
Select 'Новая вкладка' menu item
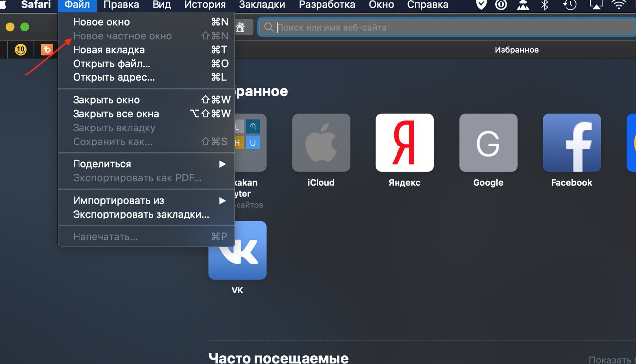click(146, 50)
